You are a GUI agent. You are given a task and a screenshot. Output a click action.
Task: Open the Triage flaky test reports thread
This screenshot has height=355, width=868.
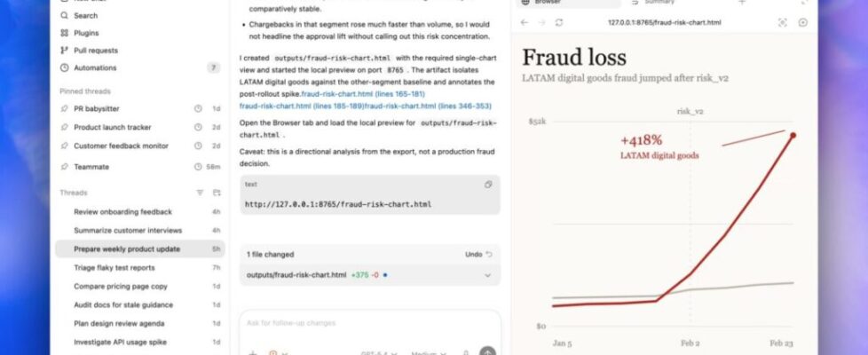[114, 268]
